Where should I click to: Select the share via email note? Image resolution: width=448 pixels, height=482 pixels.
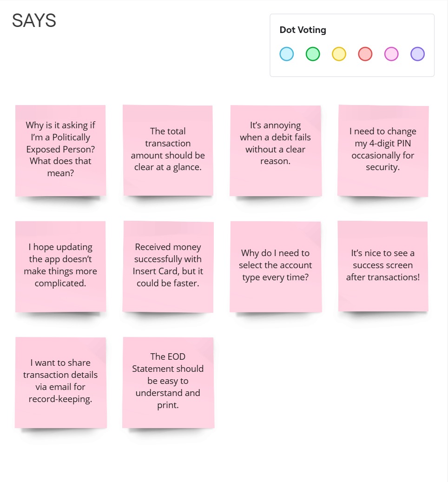(x=60, y=383)
